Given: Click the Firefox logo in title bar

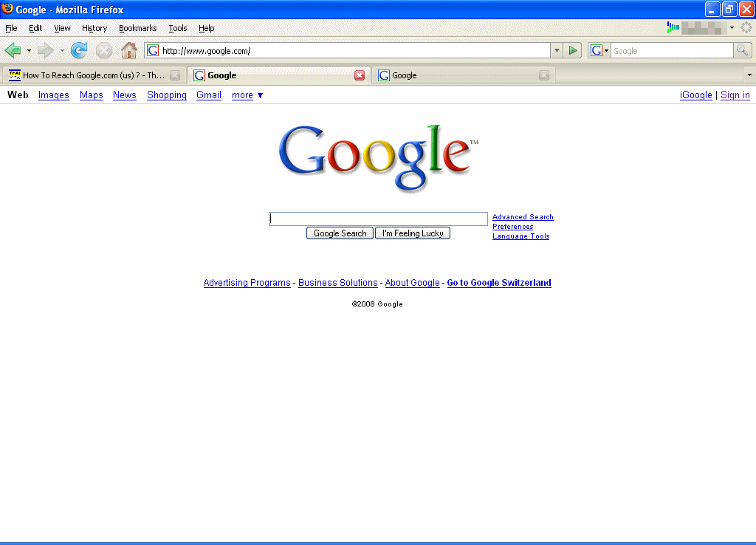Looking at the screenshot, I should 7,9.
